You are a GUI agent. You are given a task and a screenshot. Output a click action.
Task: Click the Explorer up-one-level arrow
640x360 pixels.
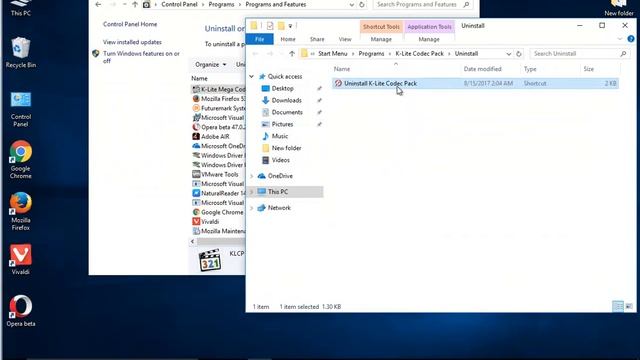point(291,53)
